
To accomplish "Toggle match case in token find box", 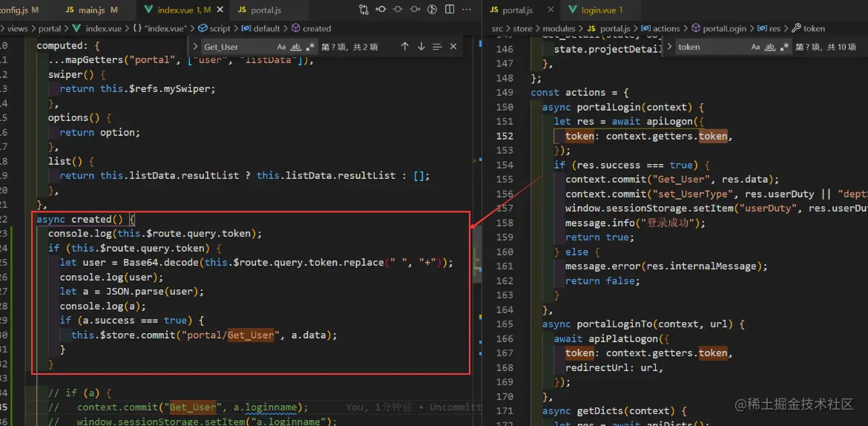I will coord(756,47).
